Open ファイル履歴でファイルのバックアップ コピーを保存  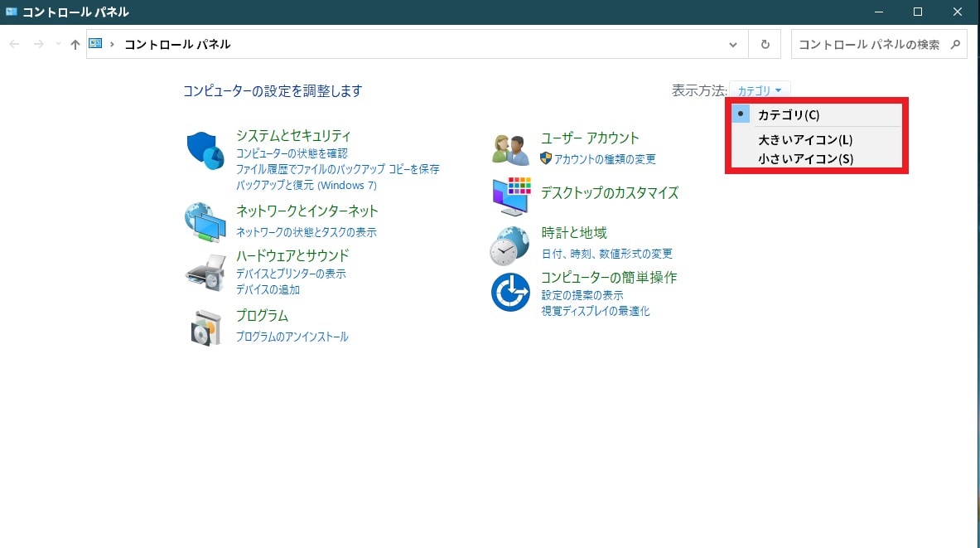(337, 169)
